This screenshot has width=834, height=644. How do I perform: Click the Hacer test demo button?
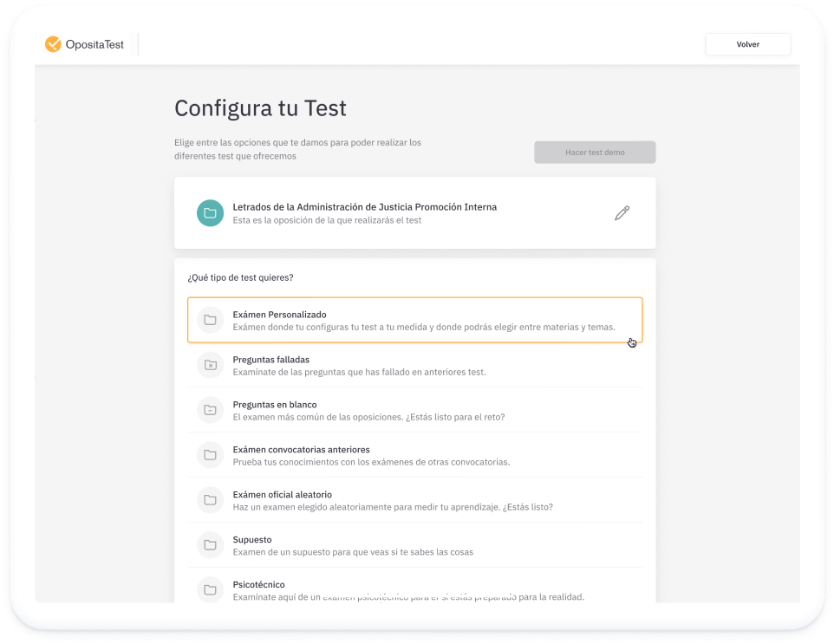coord(595,152)
